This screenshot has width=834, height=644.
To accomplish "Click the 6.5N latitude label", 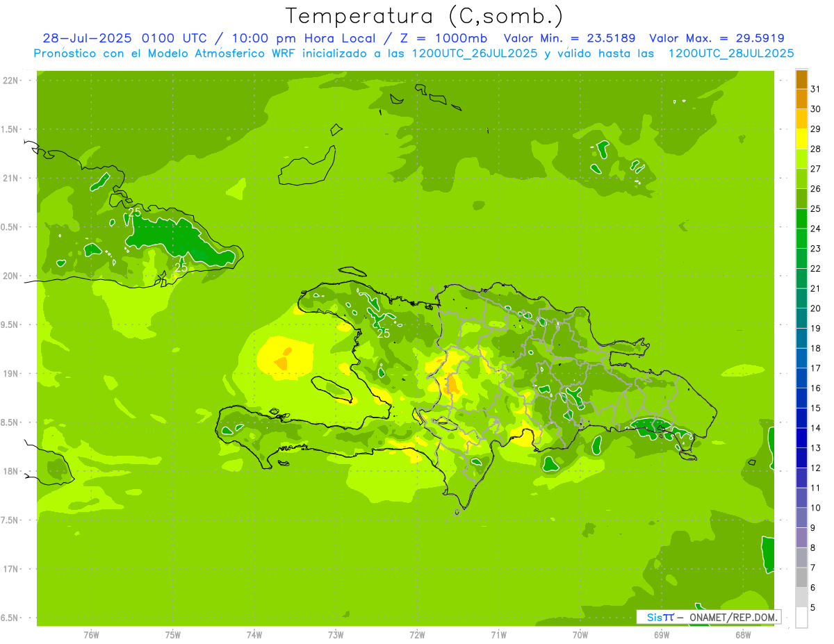I will pyautogui.click(x=10, y=618).
